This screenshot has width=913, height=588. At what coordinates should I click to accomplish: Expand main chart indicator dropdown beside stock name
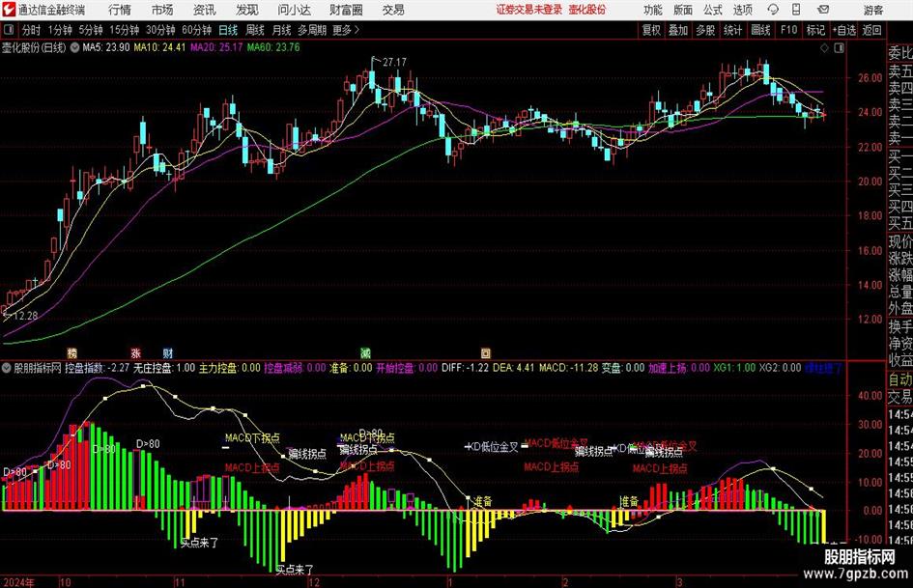point(74,48)
